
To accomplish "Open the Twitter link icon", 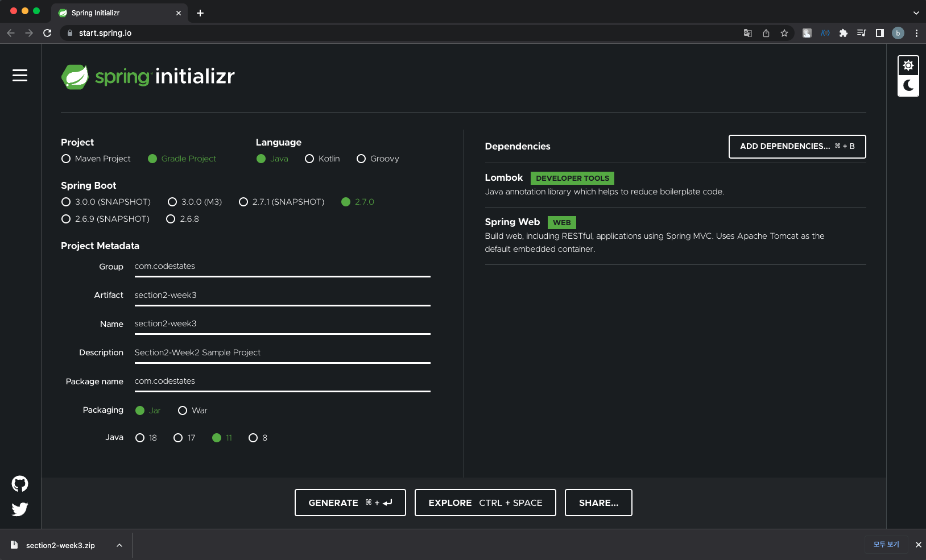I will click(20, 509).
